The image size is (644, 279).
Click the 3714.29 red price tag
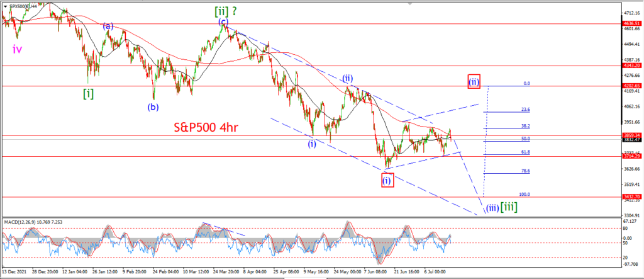tap(631, 157)
